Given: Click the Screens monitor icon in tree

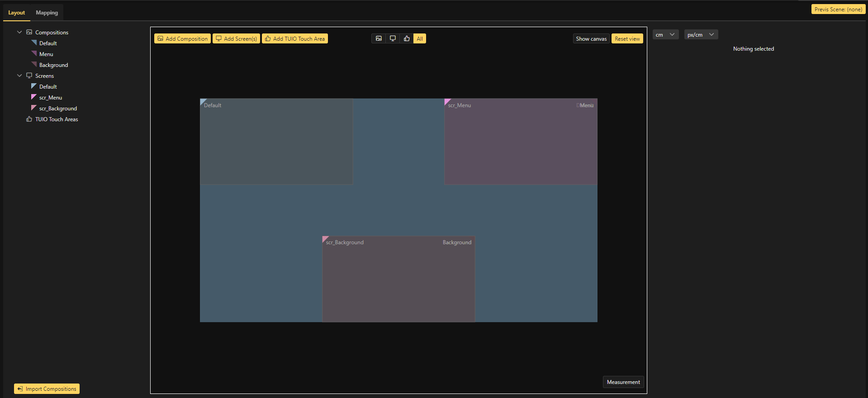Looking at the screenshot, I should (x=29, y=76).
